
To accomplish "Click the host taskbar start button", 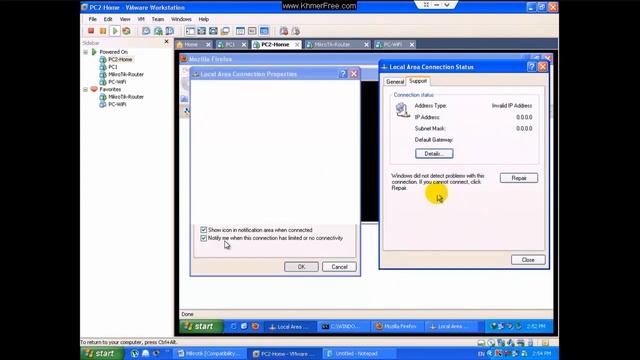I will 102,353.
